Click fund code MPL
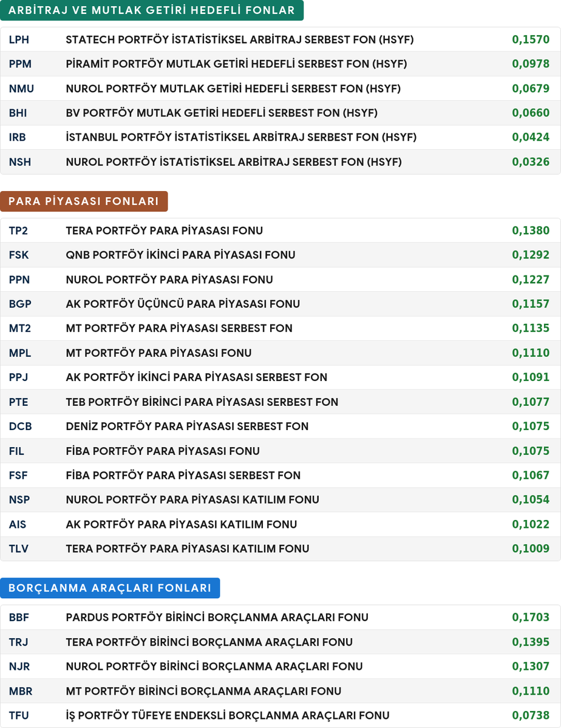Viewport: 561px width, 728px height. [20, 353]
